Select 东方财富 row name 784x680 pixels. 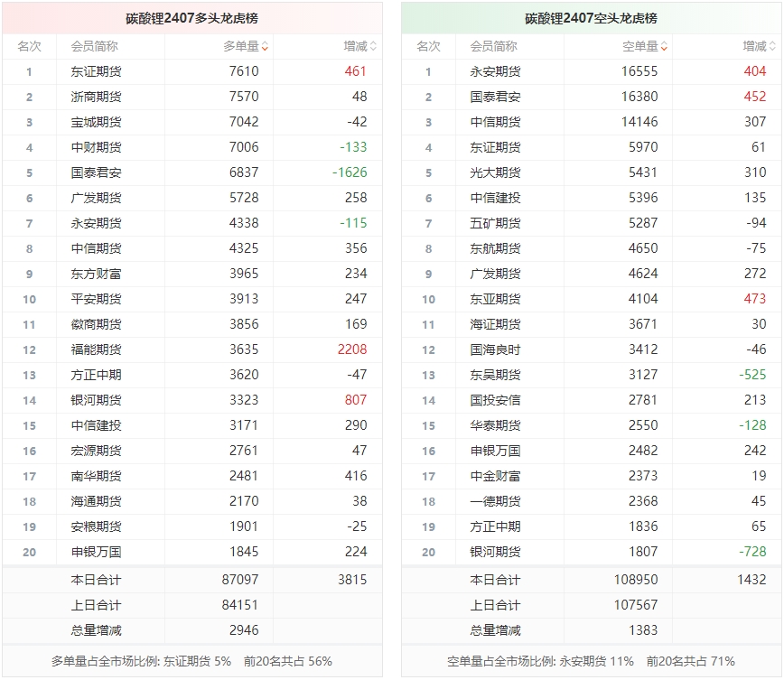[x=96, y=274]
